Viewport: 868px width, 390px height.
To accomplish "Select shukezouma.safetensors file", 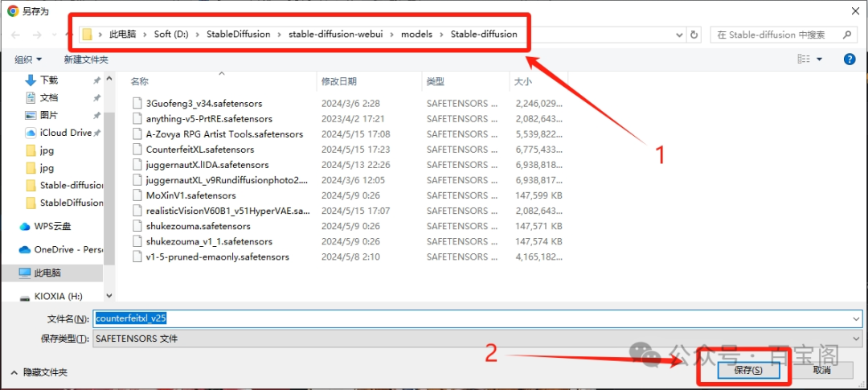I will point(199,226).
